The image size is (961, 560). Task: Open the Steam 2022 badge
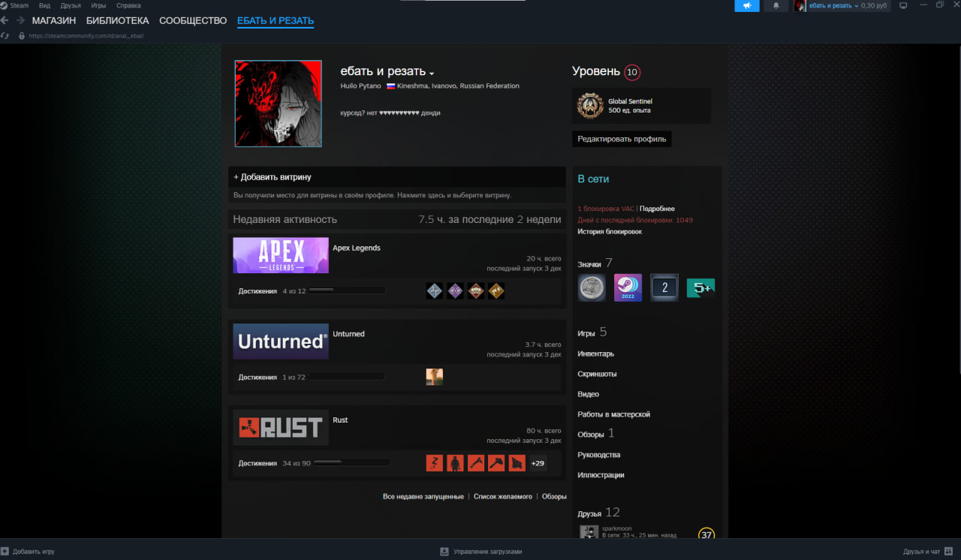[628, 288]
